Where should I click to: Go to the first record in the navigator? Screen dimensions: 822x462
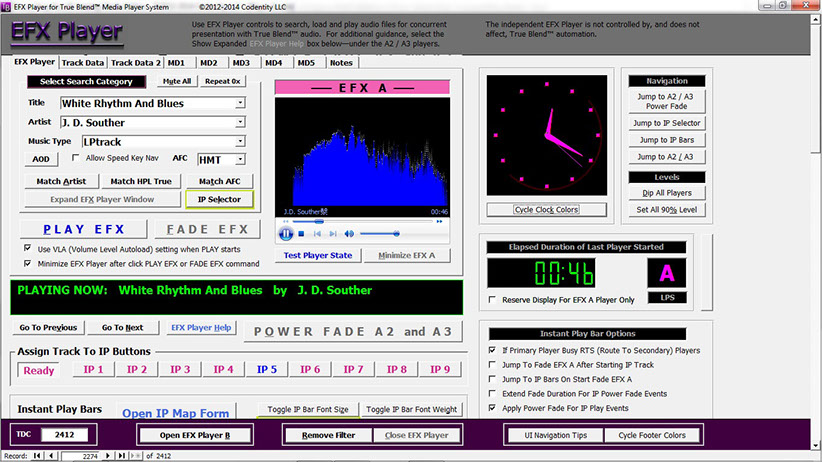tap(37, 456)
